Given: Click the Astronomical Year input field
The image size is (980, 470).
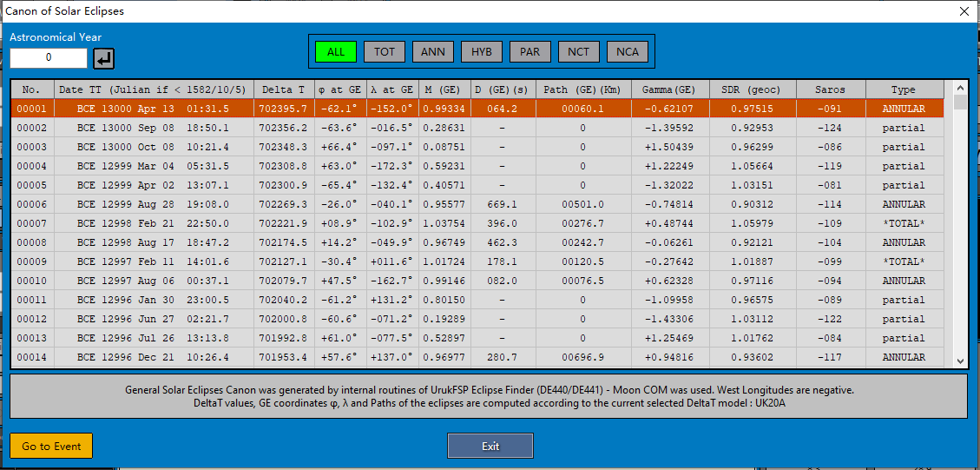Looking at the screenshot, I should coord(49,57).
